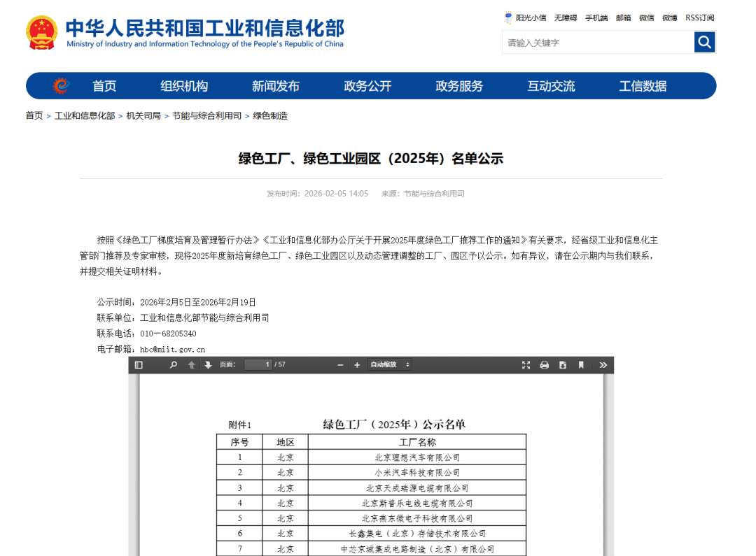Switch PDF viewer to presentation mode
756x556 pixels.
click(526, 364)
